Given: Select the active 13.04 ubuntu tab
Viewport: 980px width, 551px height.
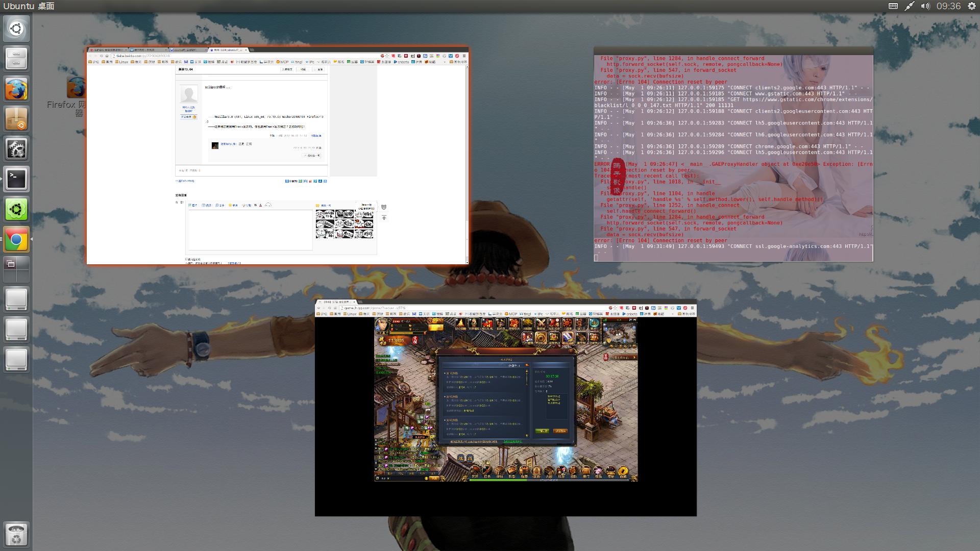Looking at the screenshot, I should click(228, 50).
